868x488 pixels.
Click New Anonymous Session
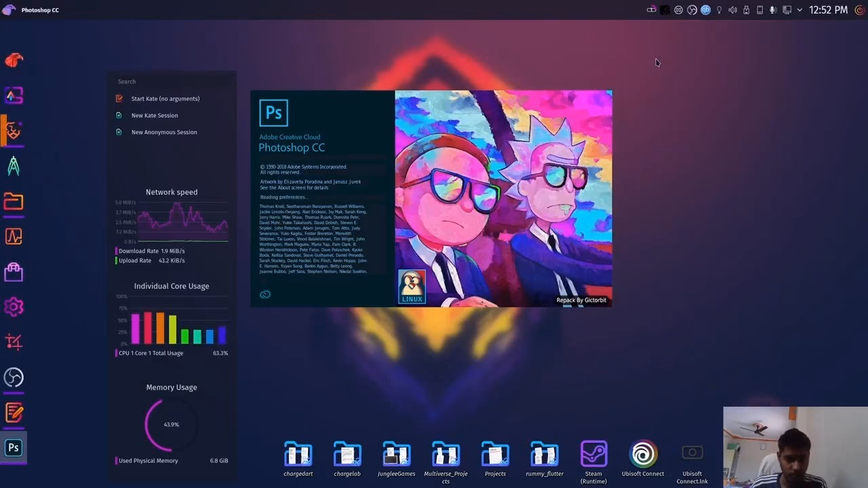pos(163,131)
